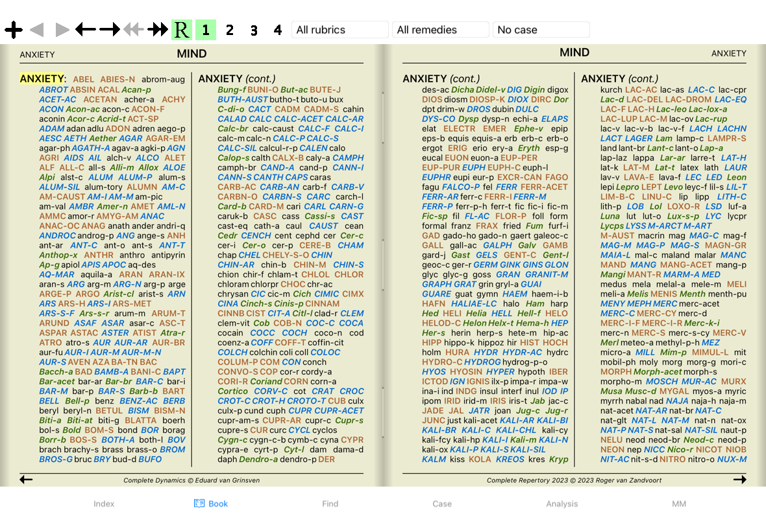766x532 pixels.
Task: Click the right arrow at bottom of right page
Action: coord(739,480)
